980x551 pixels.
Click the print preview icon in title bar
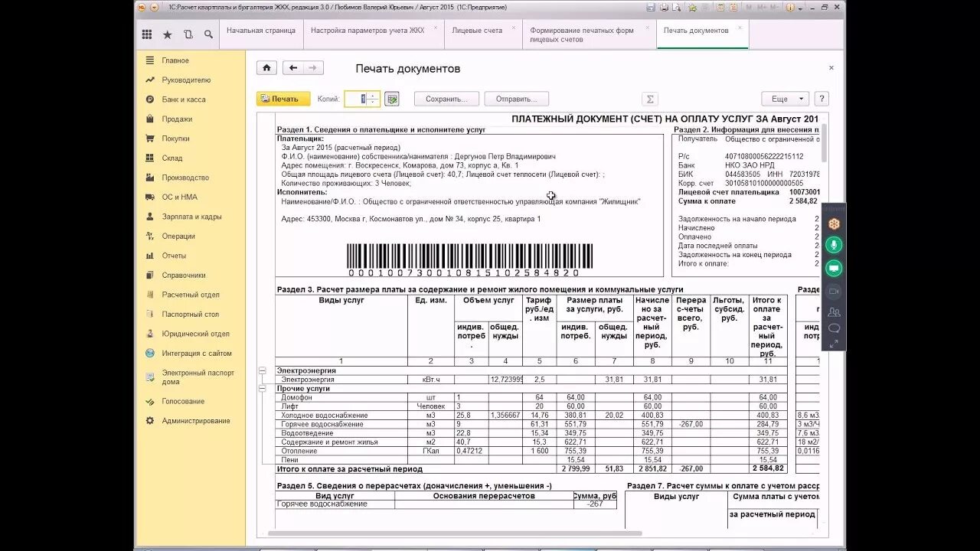point(676,7)
